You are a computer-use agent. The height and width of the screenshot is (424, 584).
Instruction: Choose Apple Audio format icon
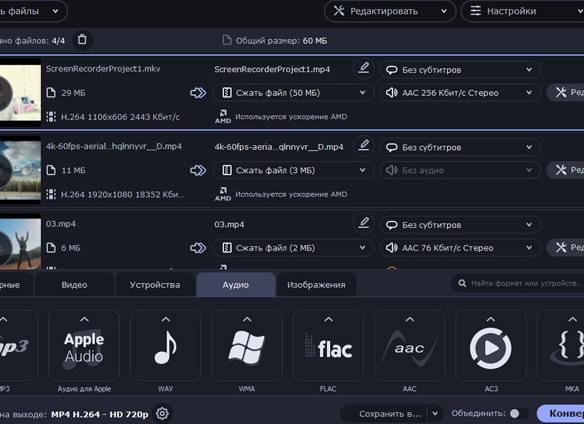(x=84, y=348)
